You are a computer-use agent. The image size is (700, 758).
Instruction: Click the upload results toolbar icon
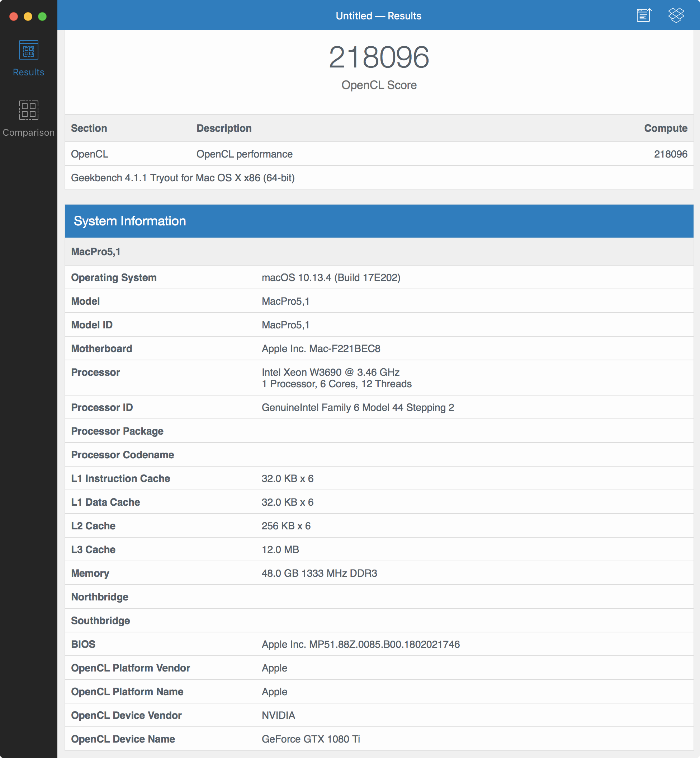tap(644, 15)
